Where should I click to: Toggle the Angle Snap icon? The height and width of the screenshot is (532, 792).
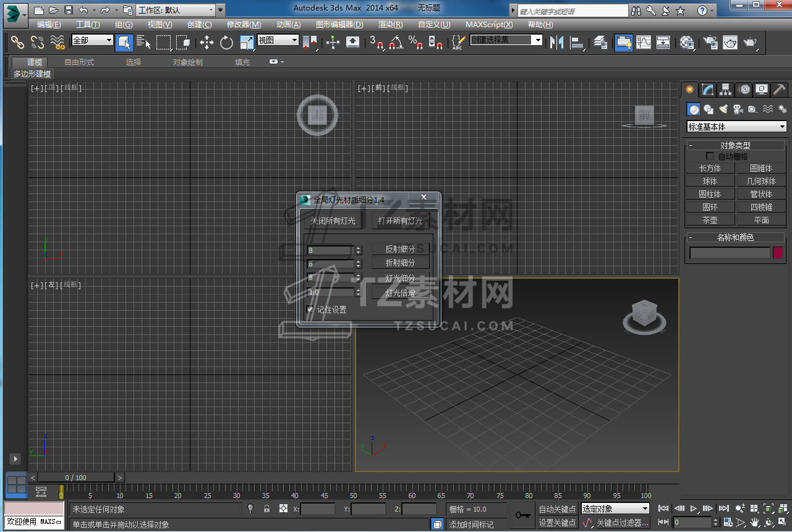[x=396, y=42]
